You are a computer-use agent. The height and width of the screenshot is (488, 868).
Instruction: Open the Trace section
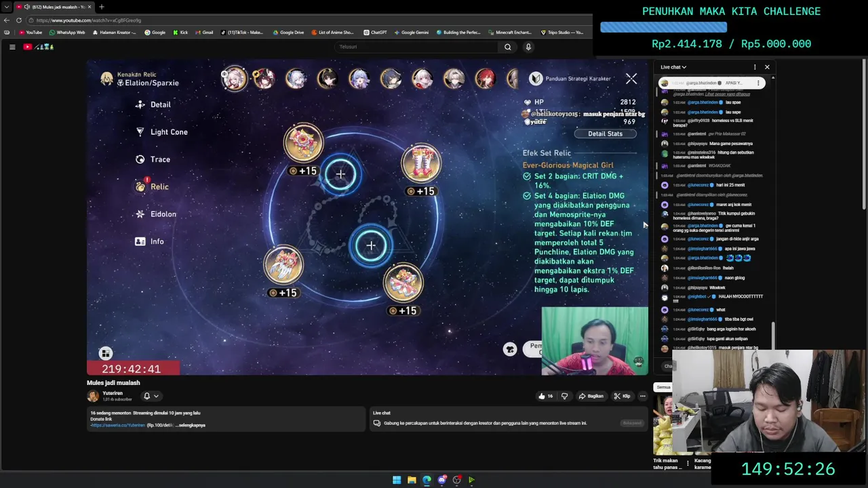[x=153, y=159]
